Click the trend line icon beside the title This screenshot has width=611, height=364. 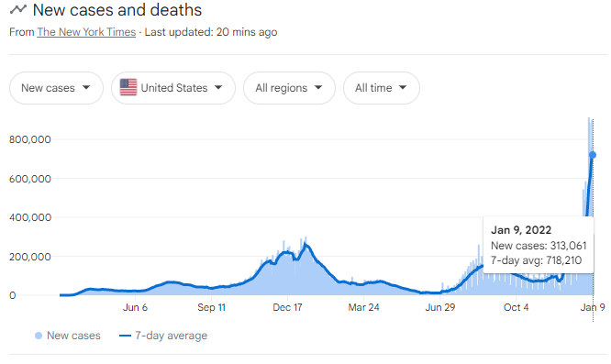[x=18, y=9]
